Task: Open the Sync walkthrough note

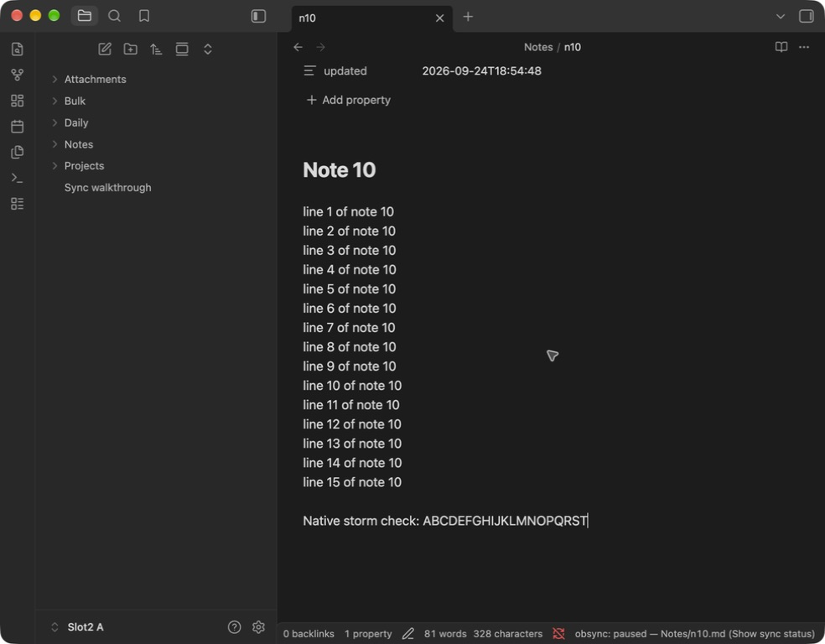Action: click(107, 187)
